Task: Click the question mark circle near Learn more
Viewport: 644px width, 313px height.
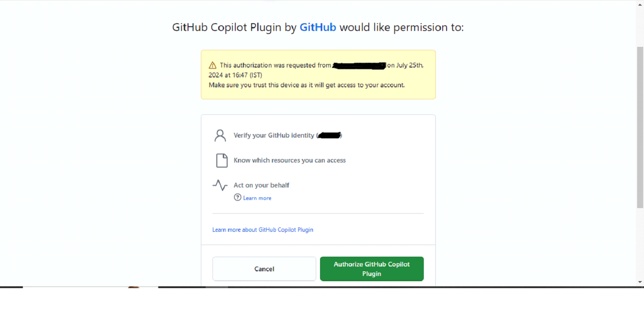Action: tap(237, 197)
